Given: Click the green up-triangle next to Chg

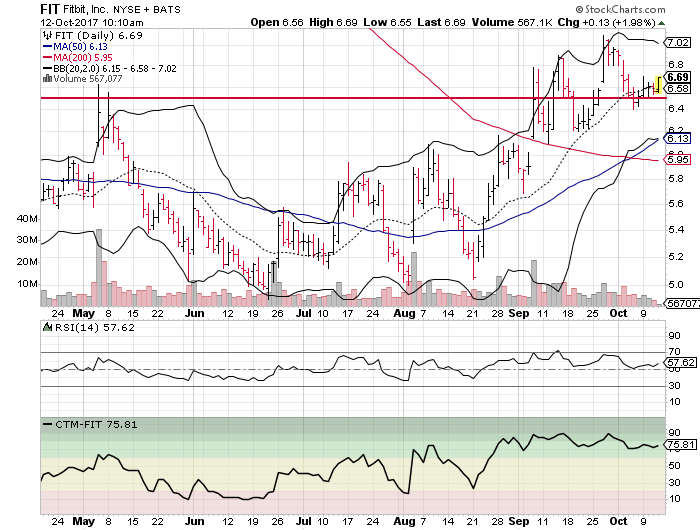Looking at the screenshot, I should [x=661, y=23].
